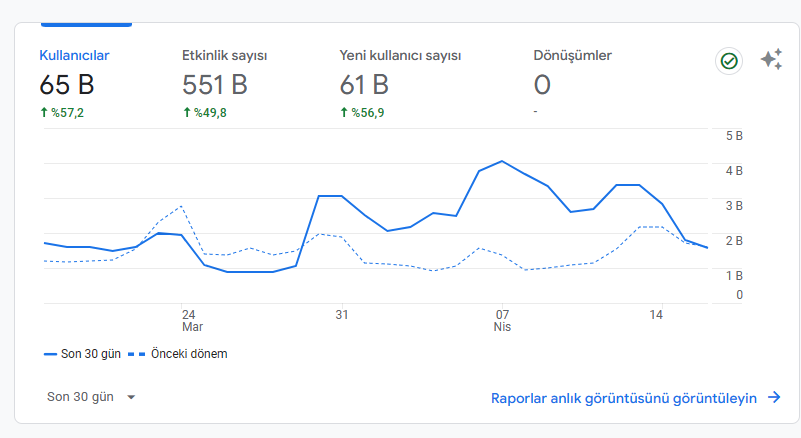Image resolution: width=801 pixels, height=438 pixels.
Task: Click the arrow icon next to Raporlar link
Action: tap(774, 397)
